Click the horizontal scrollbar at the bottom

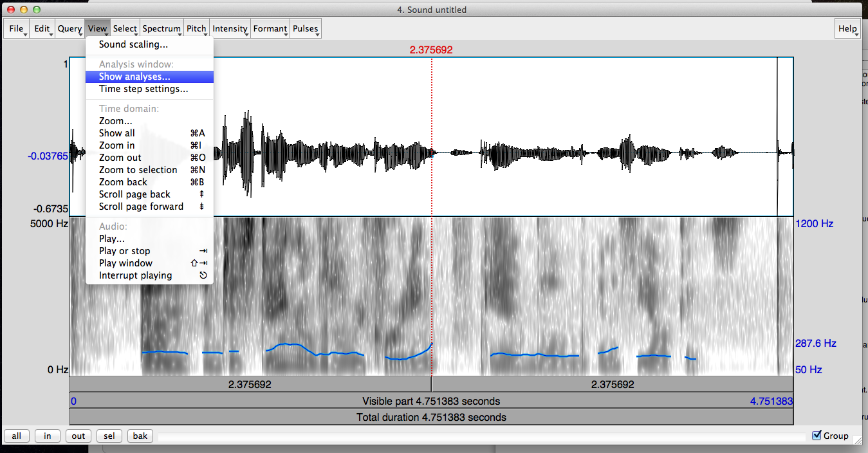[x=482, y=437]
